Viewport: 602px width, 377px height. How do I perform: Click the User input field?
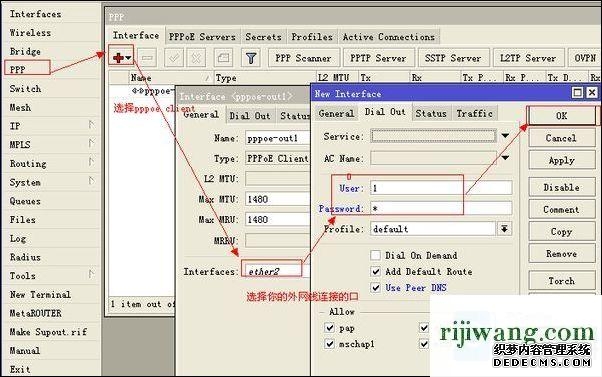(x=441, y=188)
